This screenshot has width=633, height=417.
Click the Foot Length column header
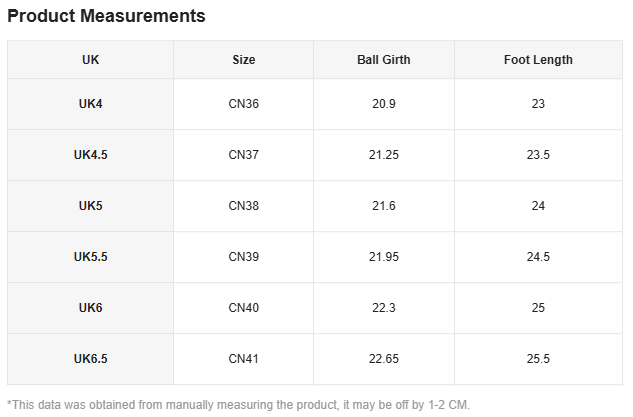(x=538, y=60)
